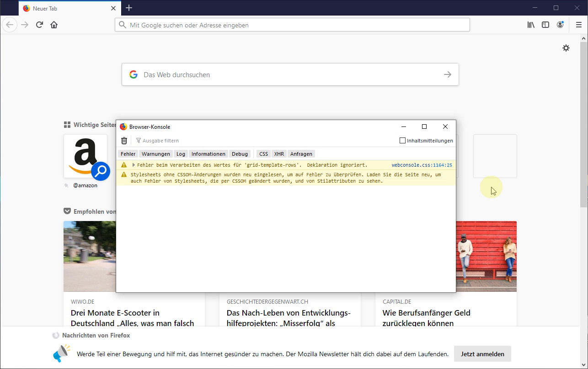The width and height of the screenshot is (588, 369).
Task: Close the Neuer Tab tab
Action: pos(113,8)
